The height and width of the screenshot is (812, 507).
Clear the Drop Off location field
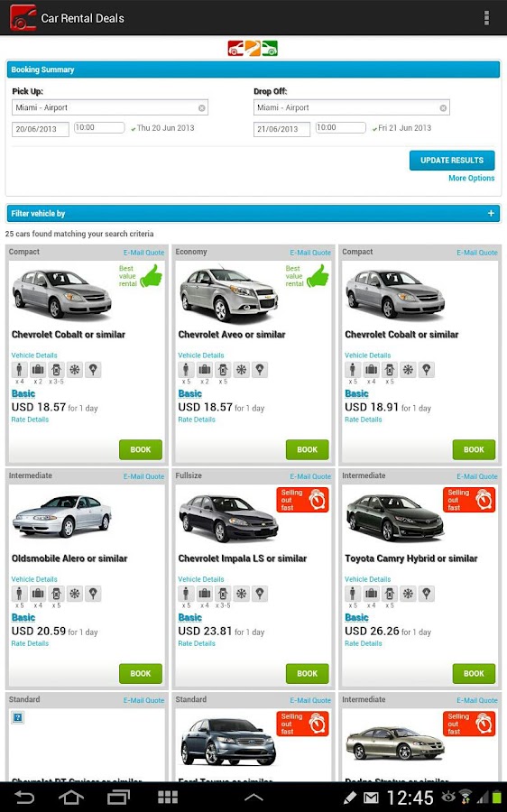(x=443, y=107)
